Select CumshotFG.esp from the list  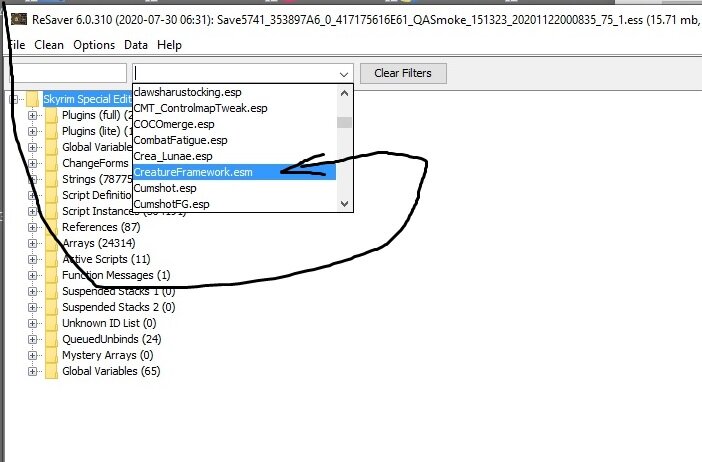234,204
